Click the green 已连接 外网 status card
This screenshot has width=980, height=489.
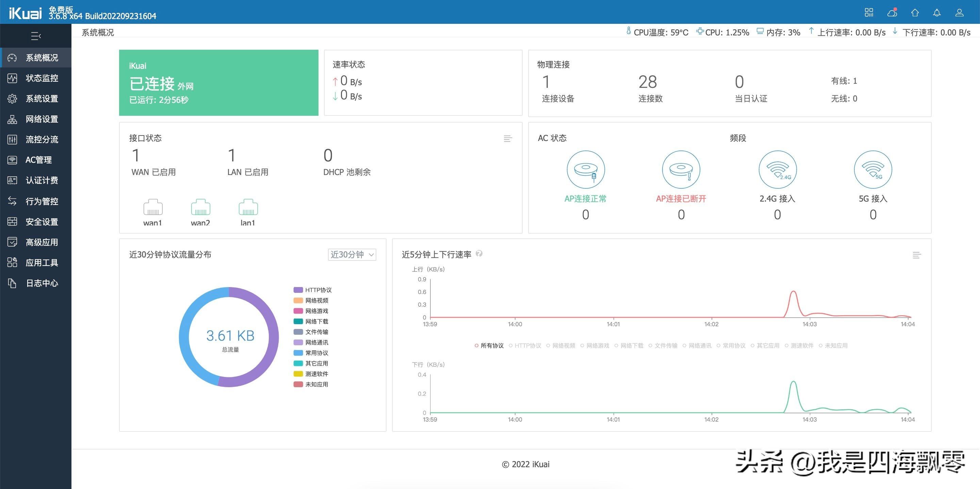pos(219,83)
